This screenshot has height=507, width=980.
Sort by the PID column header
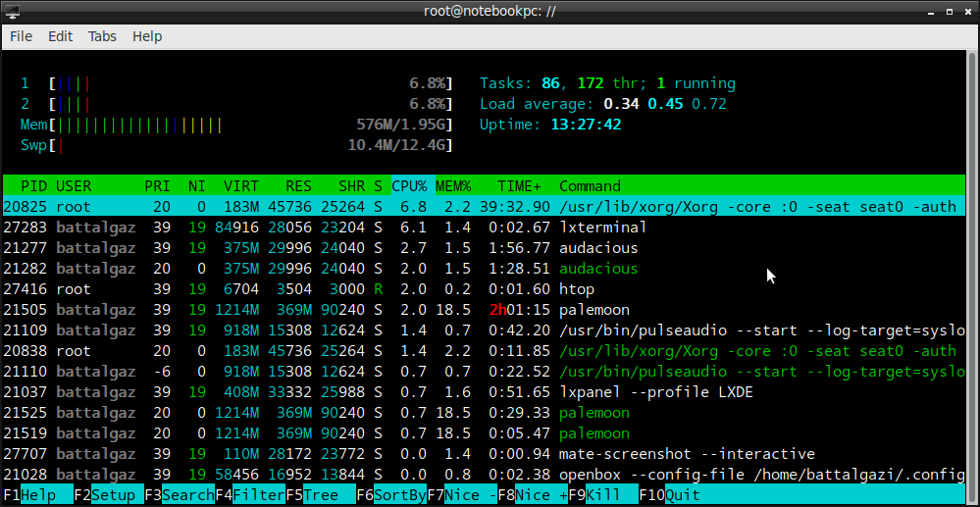[x=33, y=185]
